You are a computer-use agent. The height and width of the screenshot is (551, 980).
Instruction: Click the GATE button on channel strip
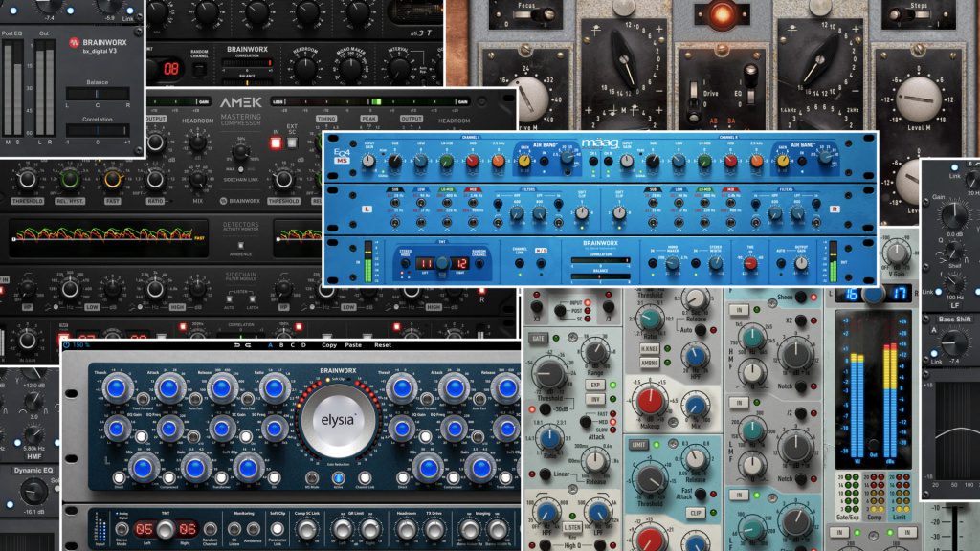point(538,338)
